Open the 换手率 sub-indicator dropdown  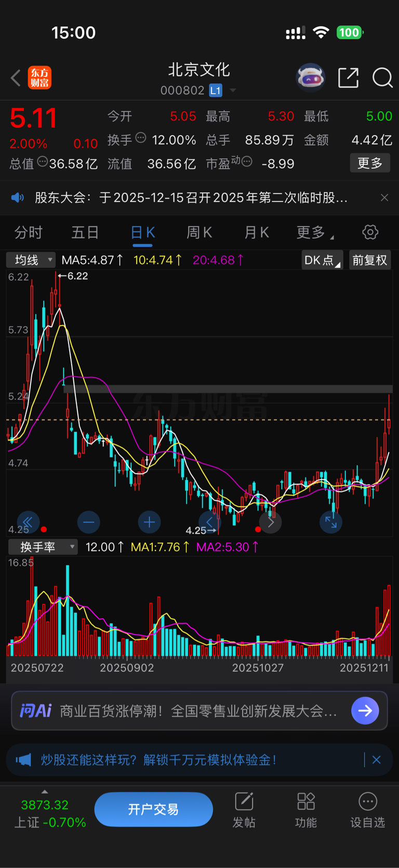click(x=43, y=547)
